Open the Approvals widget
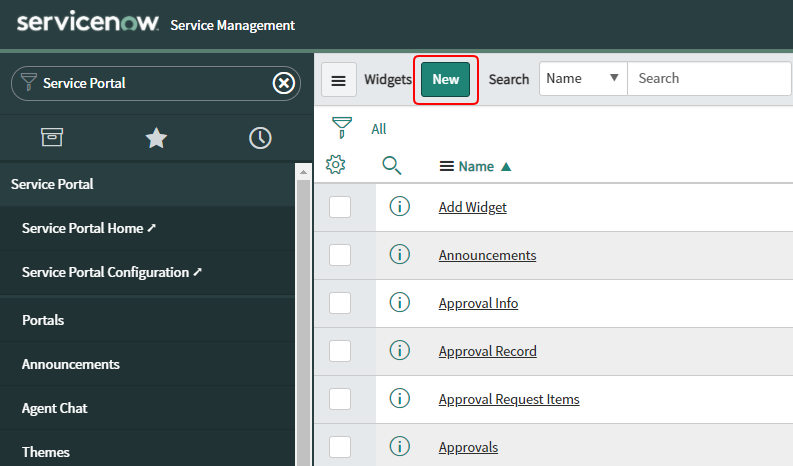 coord(468,448)
